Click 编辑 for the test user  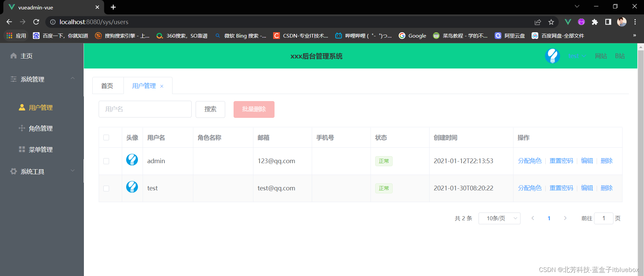(x=587, y=188)
